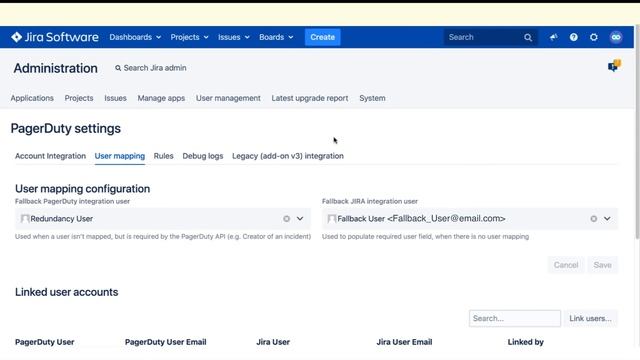This screenshot has width=640, height=360.
Task: Open the System admin tab
Action: (372, 98)
